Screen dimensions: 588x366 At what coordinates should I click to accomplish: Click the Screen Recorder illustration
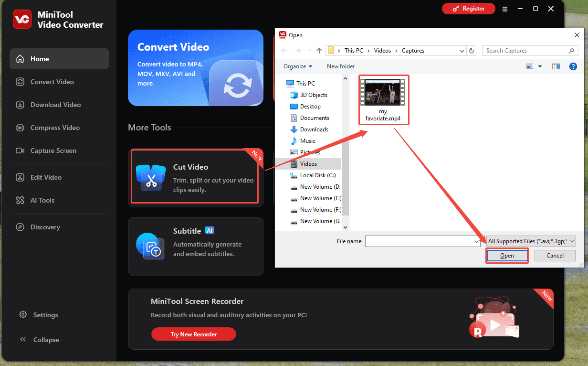coord(494,318)
